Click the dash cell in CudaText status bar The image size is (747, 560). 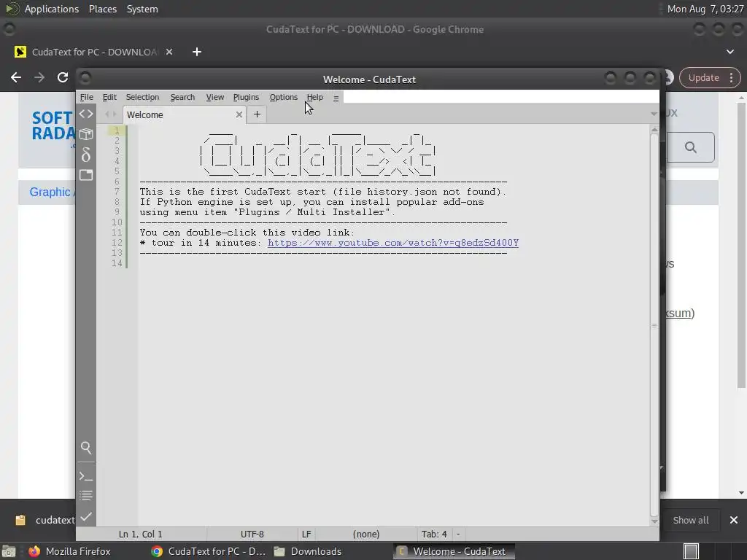(x=458, y=534)
